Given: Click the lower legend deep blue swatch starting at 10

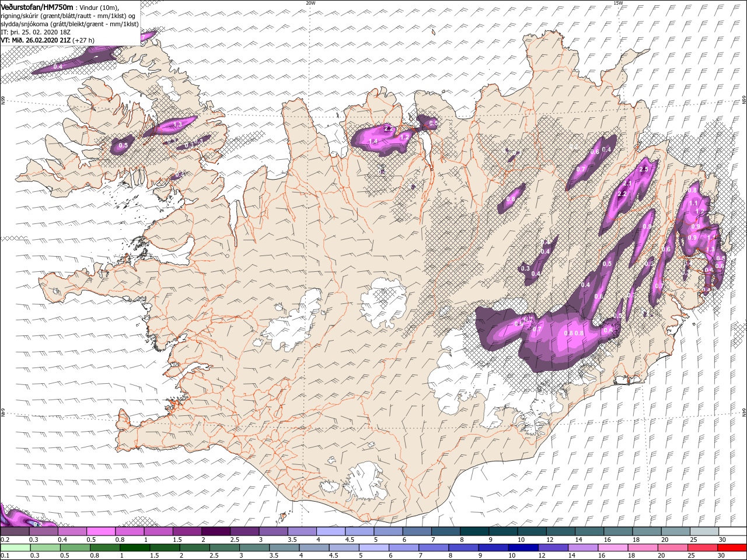Looking at the screenshot, I should coord(523,548).
